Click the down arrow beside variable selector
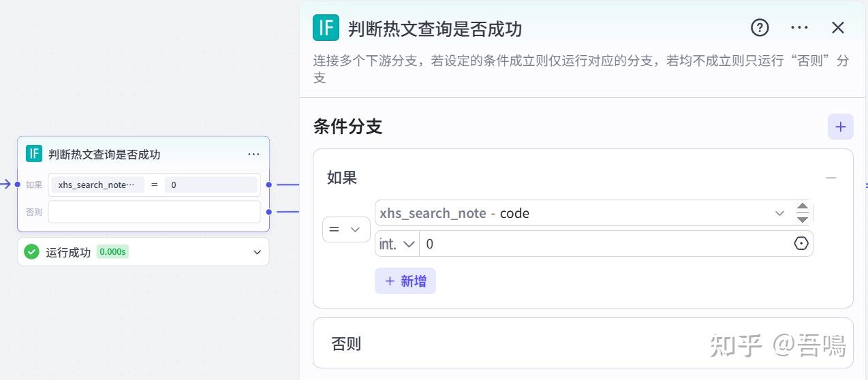This screenshot has width=868, height=380. 803,219
